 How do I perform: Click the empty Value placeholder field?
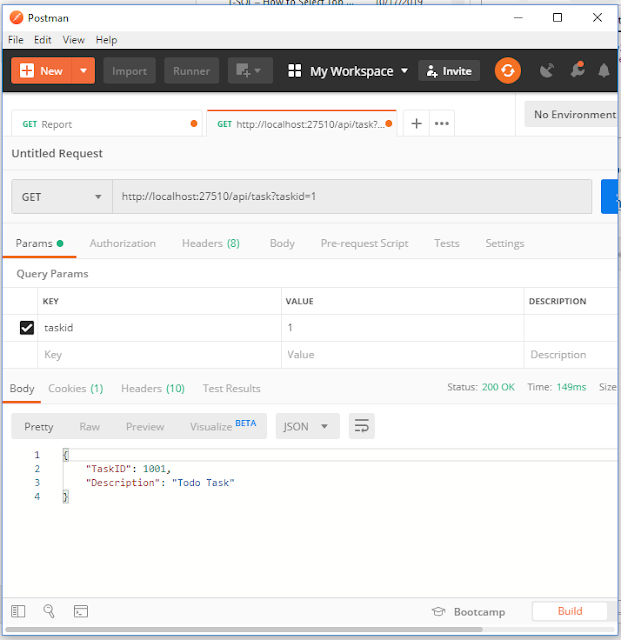click(402, 355)
